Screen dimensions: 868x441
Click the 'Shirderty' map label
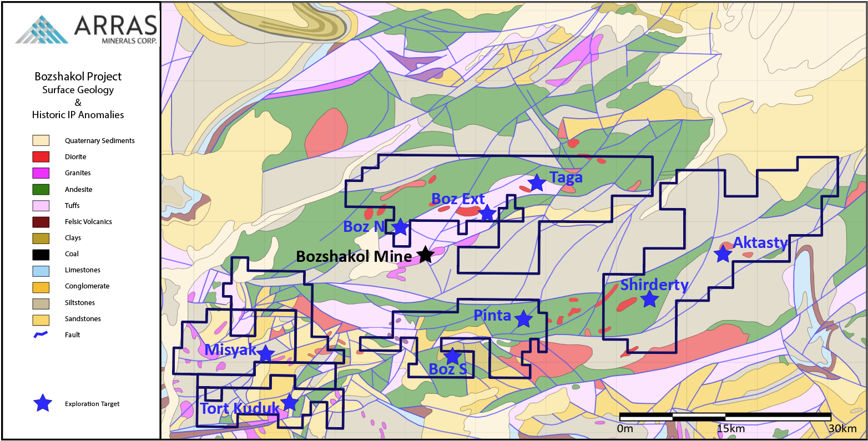[654, 285]
